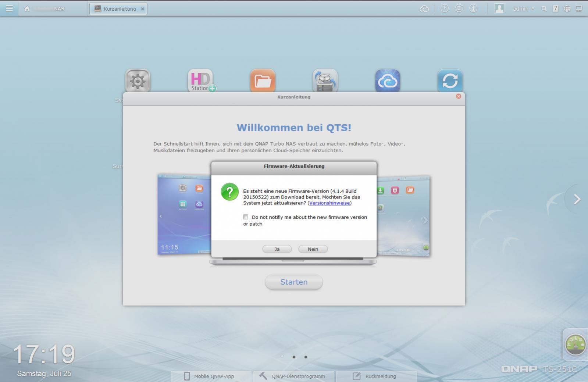Click the right slideshow preview thumbnail

403,216
